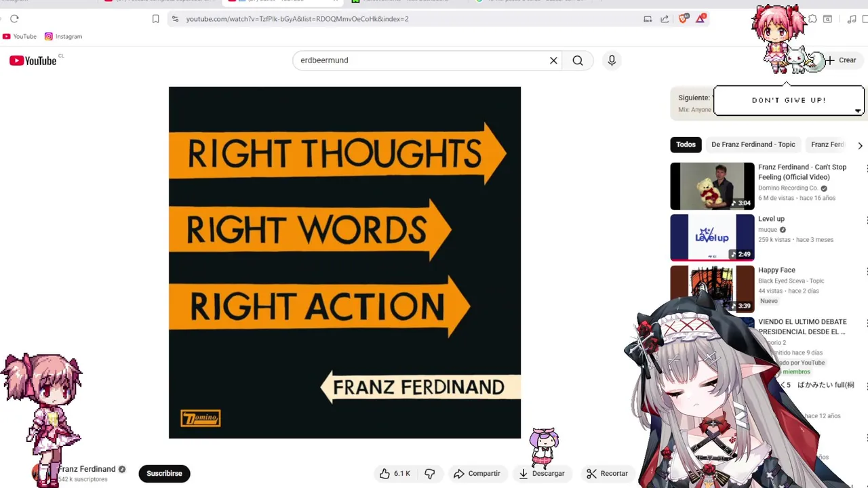
Task: Open the Level up video thumbnail
Action: pos(712,237)
